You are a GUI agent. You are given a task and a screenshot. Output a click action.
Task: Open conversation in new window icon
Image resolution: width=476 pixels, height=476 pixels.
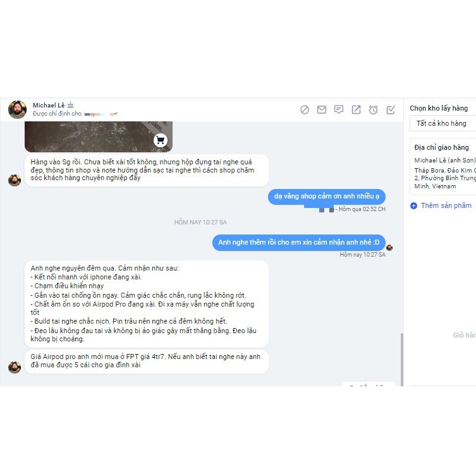coord(356,109)
